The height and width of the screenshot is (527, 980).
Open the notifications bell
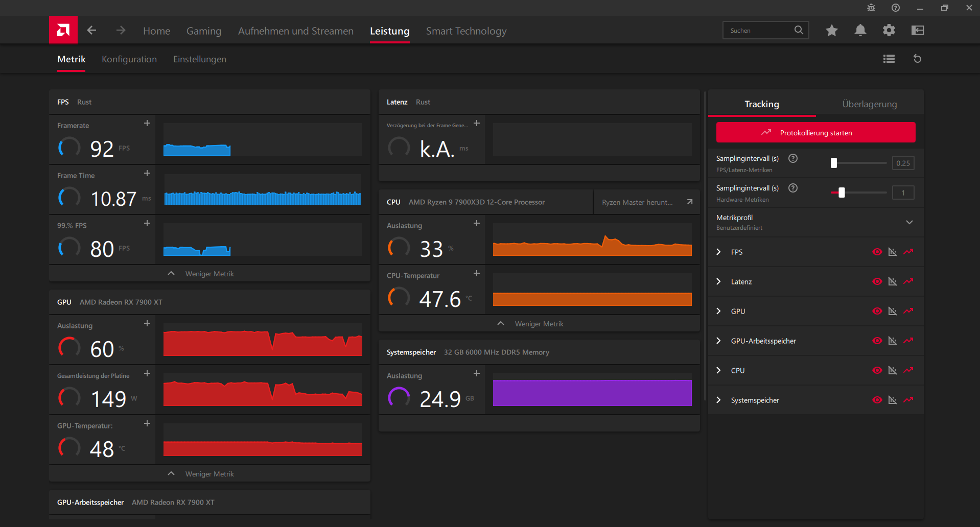860,30
